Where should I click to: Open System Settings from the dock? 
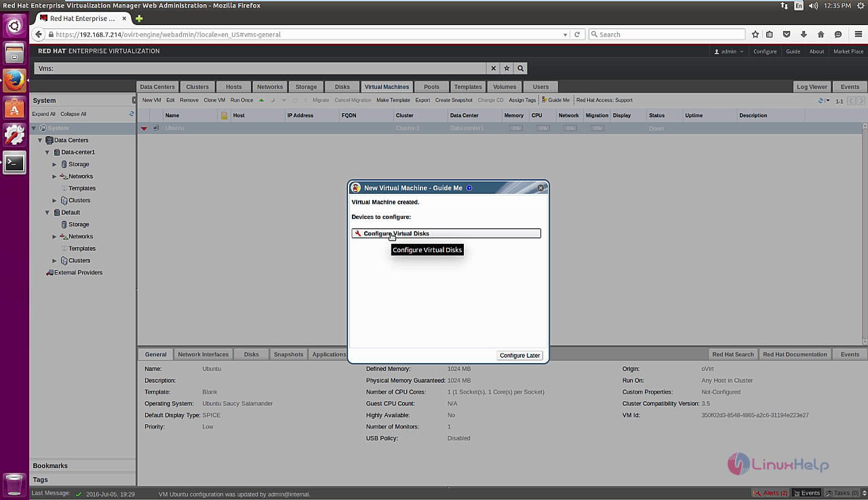(14, 136)
